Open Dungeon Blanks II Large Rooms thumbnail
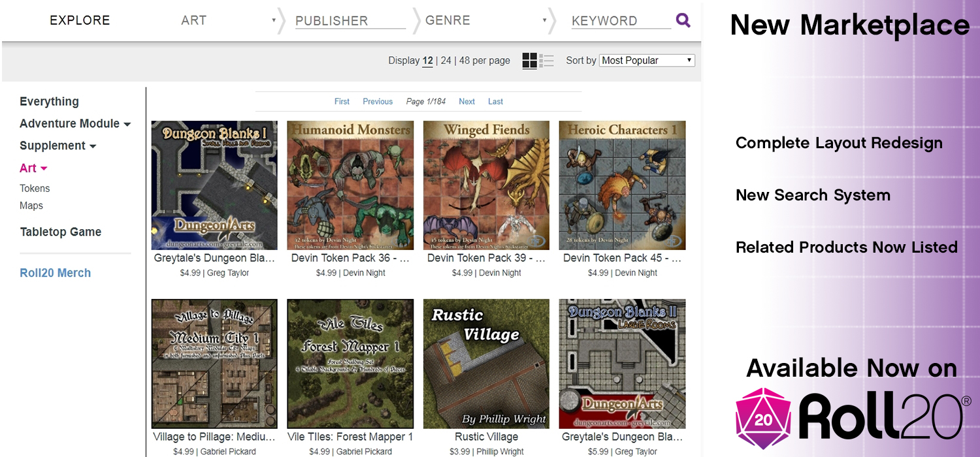This screenshot has height=457, width=980. pos(622,364)
